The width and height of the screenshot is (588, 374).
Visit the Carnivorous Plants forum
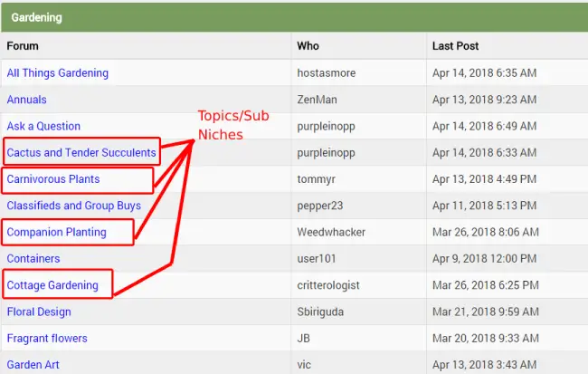pos(53,179)
